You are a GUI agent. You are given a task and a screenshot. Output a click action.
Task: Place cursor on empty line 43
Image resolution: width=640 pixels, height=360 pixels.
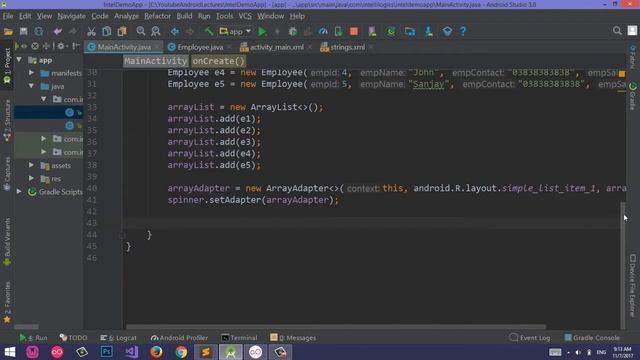click(x=371, y=223)
